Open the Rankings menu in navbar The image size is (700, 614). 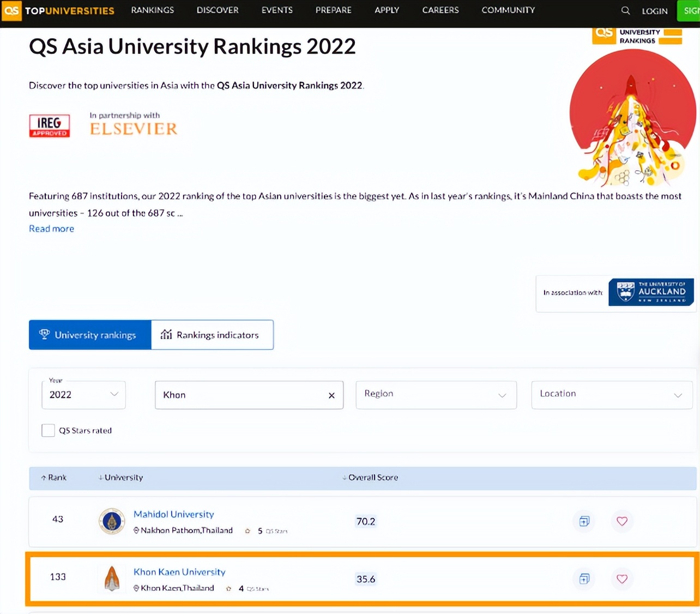153,10
